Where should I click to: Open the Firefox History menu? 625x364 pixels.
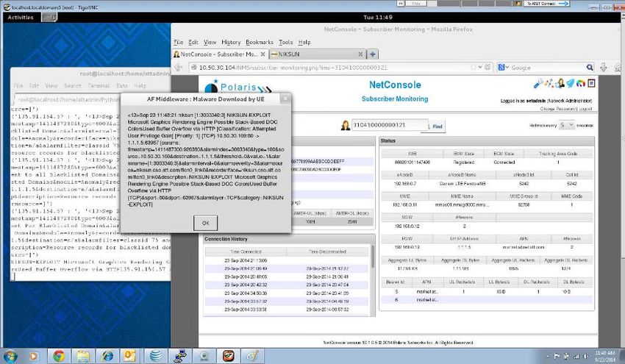pos(231,42)
